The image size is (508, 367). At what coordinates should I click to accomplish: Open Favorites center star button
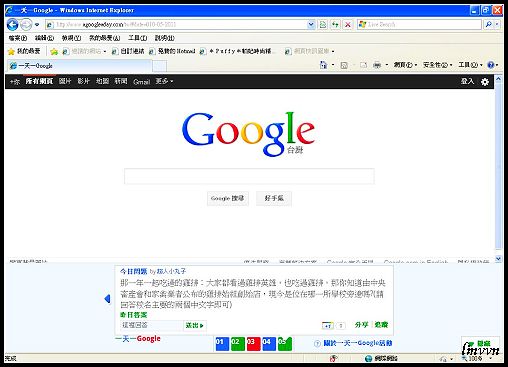(24, 51)
